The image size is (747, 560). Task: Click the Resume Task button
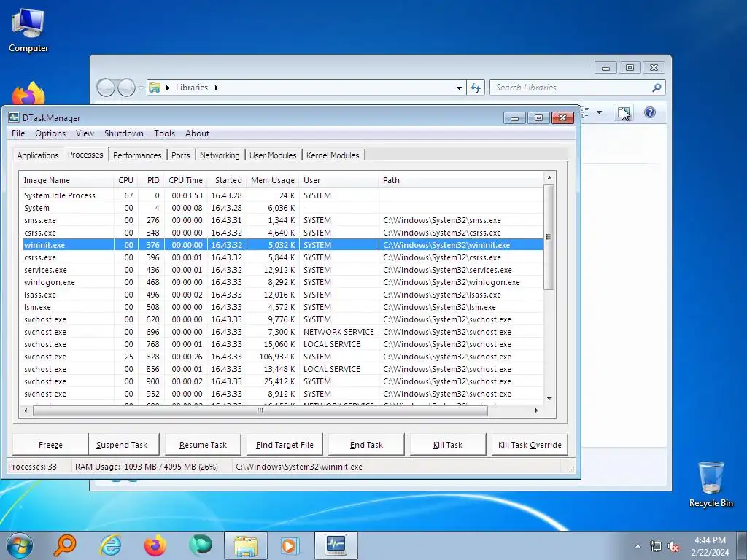click(x=203, y=445)
